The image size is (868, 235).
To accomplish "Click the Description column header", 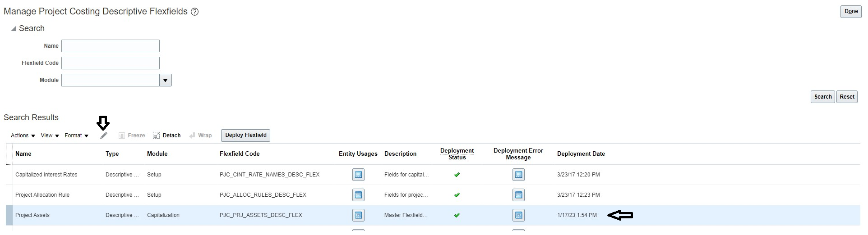I will (400, 154).
